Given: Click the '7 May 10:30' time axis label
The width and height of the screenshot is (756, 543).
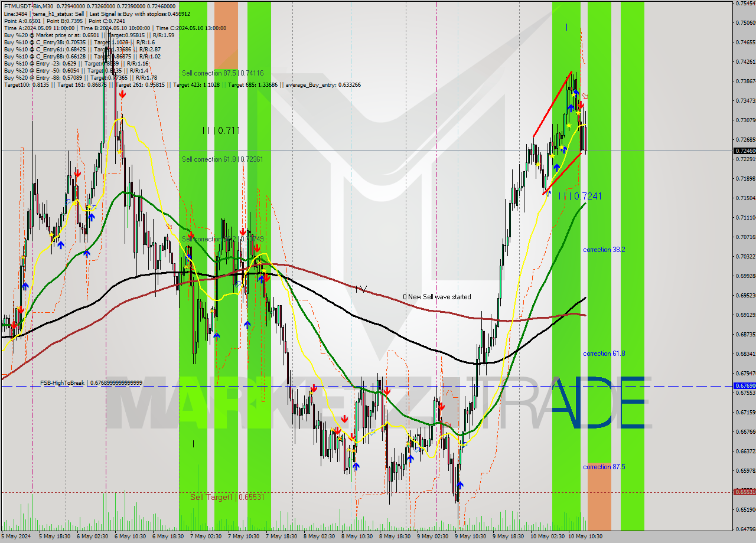Looking at the screenshot, I should [245, 537].
